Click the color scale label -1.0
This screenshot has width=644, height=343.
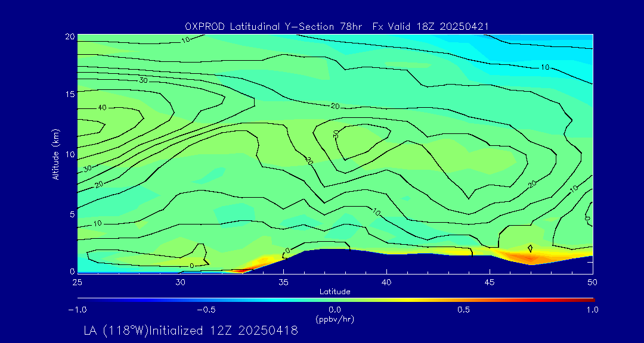click(77, 310)
